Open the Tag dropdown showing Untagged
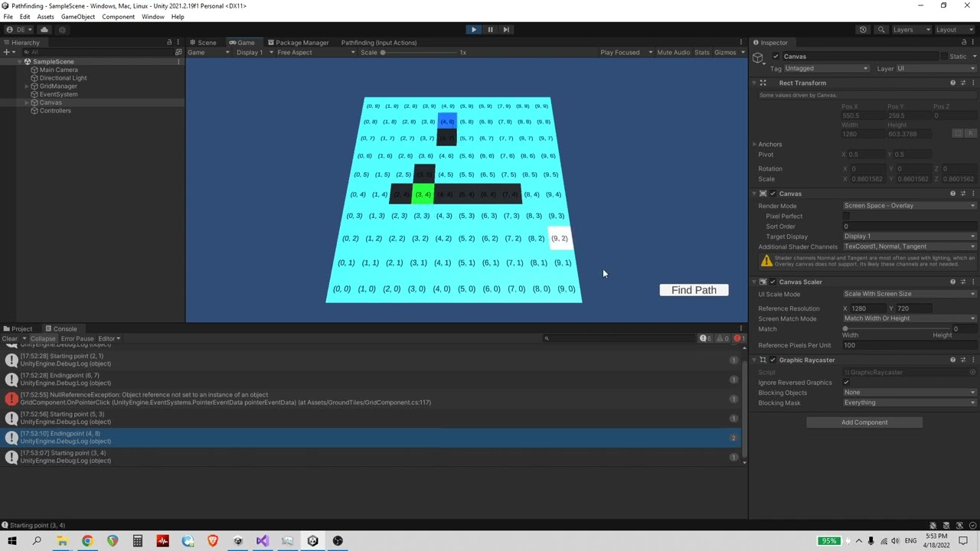This screenshot has height=551, width=980. click(826, 69)
